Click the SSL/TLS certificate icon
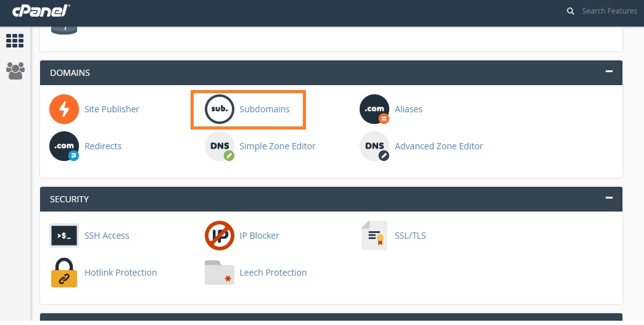Image resolution: width=644 pixels, height=325 pixels. [374, 236]
